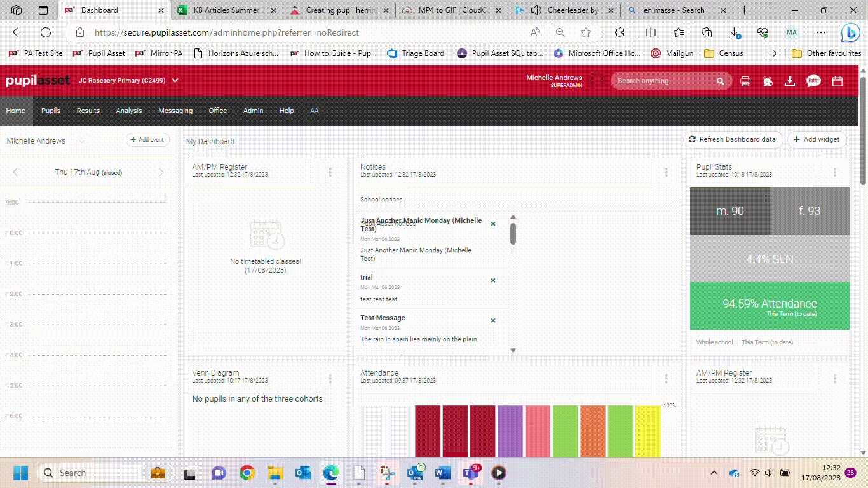
Task: Click the Add widget button
Action: (x=817, y=139)
